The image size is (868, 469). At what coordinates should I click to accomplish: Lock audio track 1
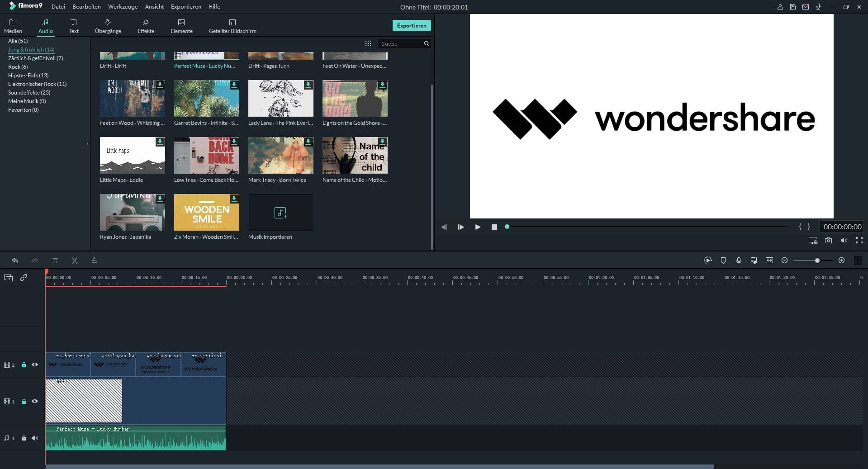[x=24, y=438]
